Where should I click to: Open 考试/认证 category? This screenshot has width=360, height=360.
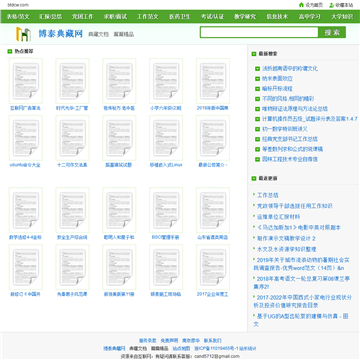tap(212, 17)
